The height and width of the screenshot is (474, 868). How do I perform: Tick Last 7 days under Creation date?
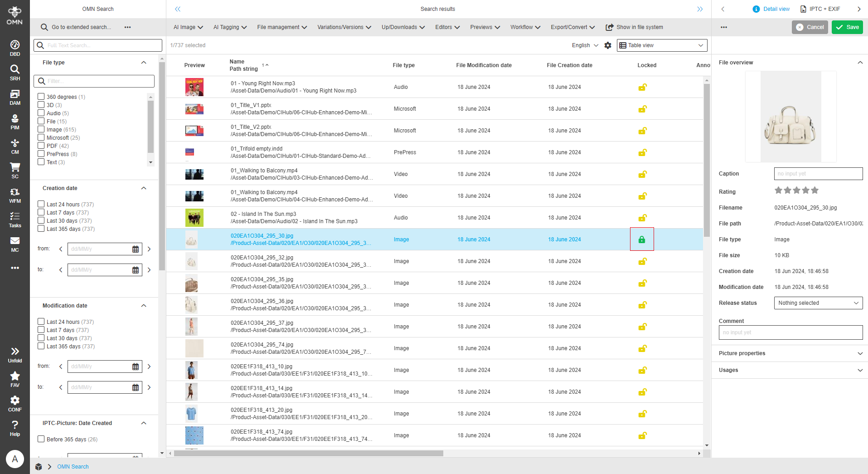[x=41, y=212]
